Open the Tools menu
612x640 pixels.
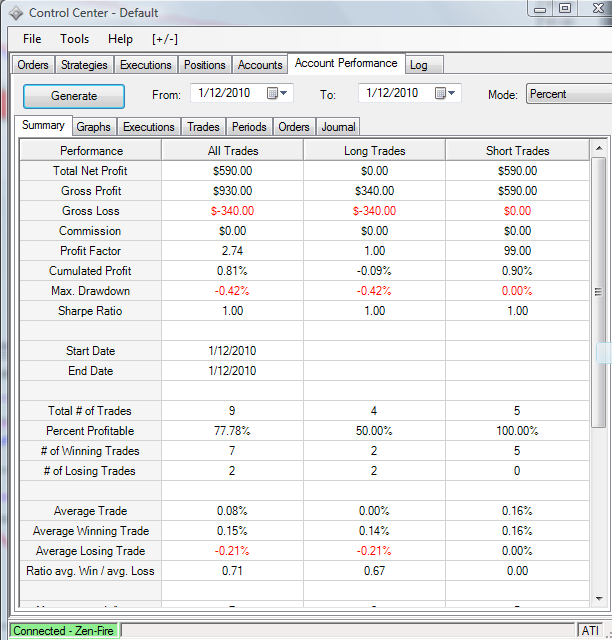(74, 39)
